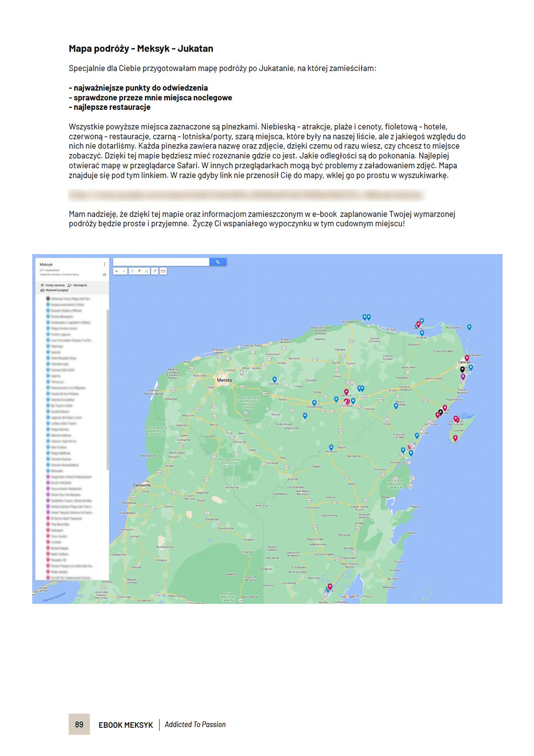This screenshot has width=534, height=756.
Task: Click the blurred map link below paragraph
Action: point(246,195)
